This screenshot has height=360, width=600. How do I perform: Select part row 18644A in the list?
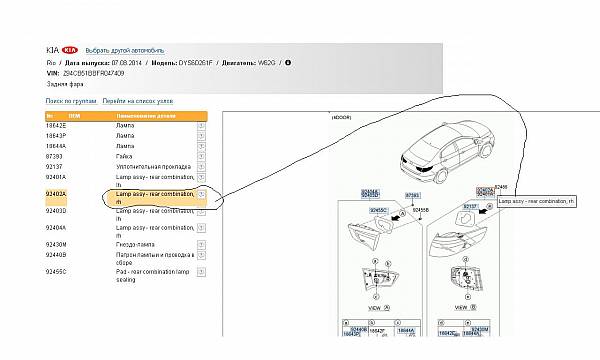(x=126, y=146)
